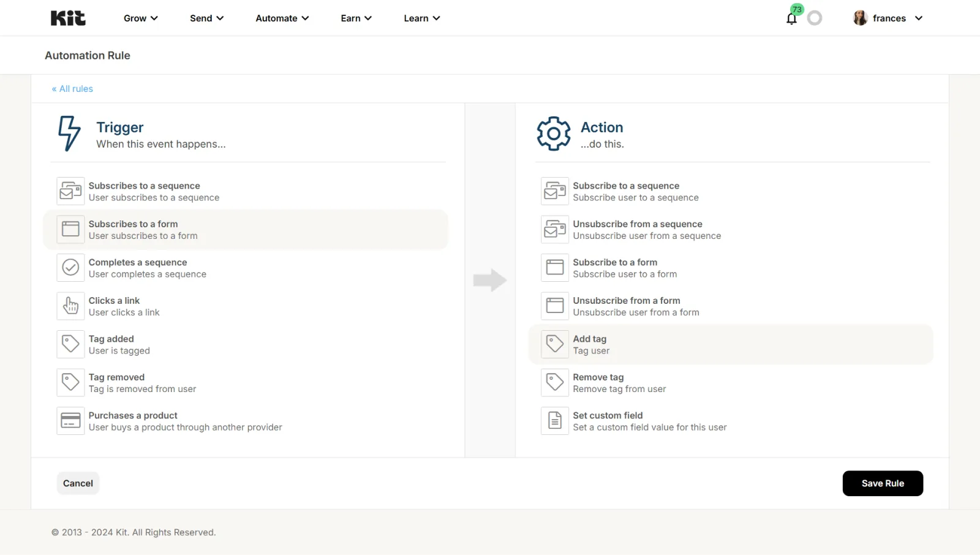
Task: Click the Remove tag action icon
Action: 554,382
